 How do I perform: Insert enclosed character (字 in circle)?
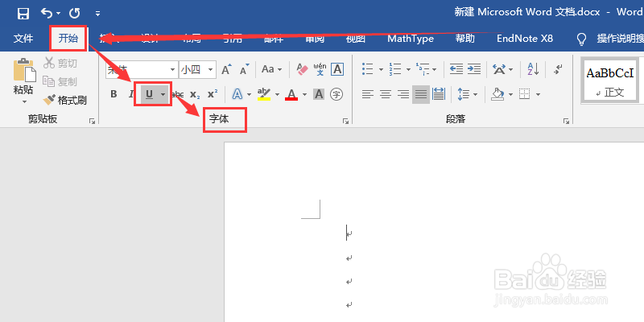coord(336,94)
